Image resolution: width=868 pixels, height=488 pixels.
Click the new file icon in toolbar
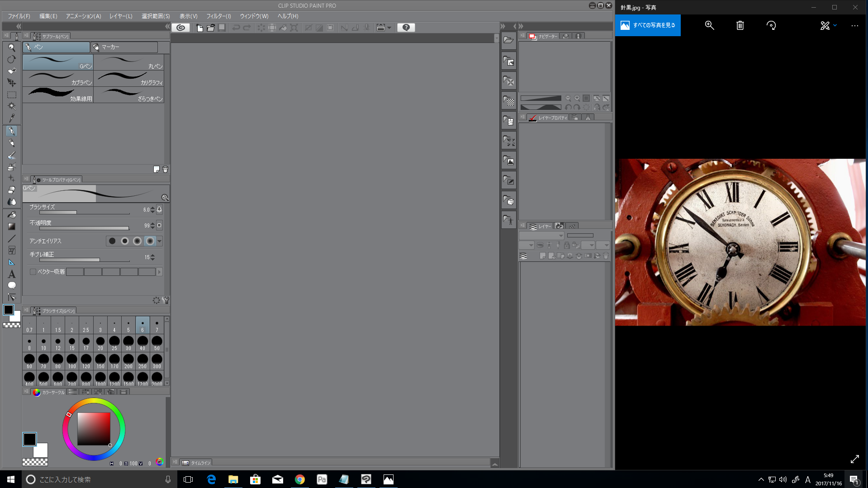pos(199,28)
